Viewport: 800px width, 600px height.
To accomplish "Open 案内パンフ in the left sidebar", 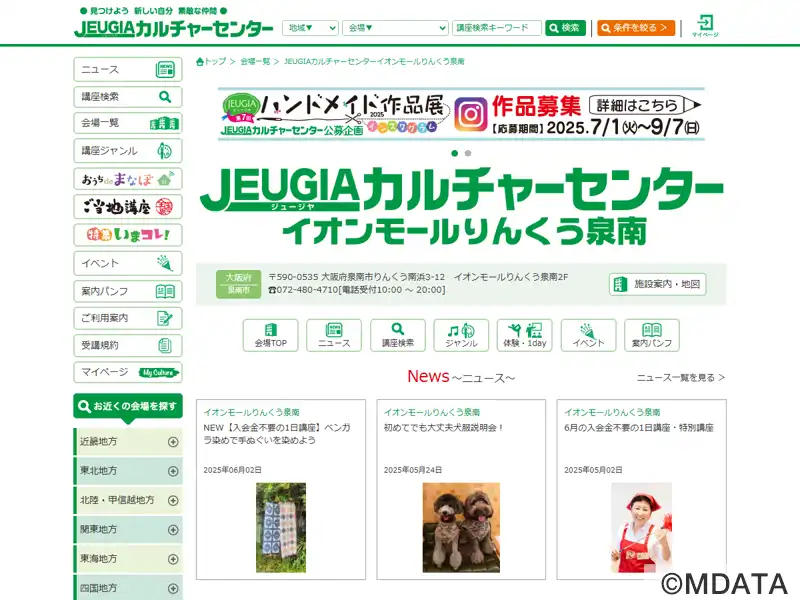I will pos(128,291).
